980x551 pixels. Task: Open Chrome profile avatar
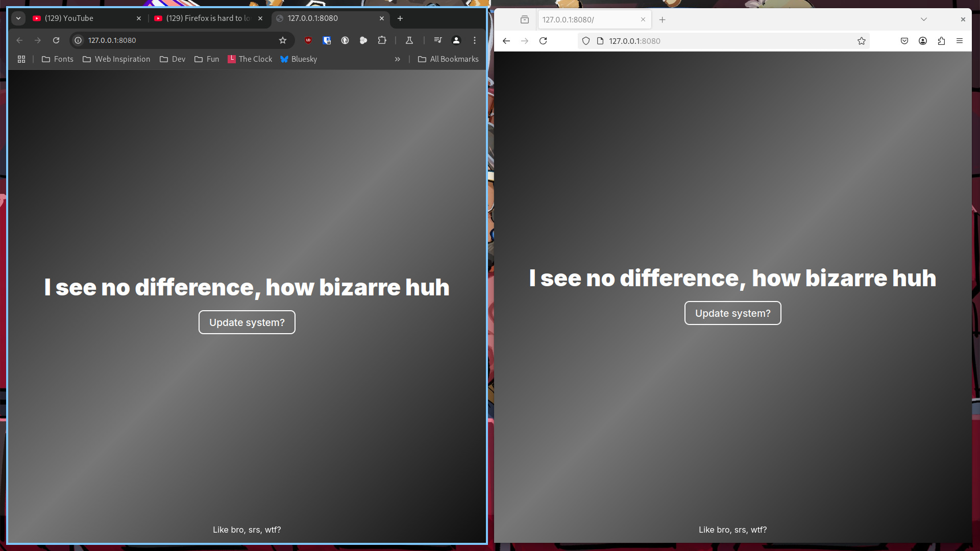[456, 40]
